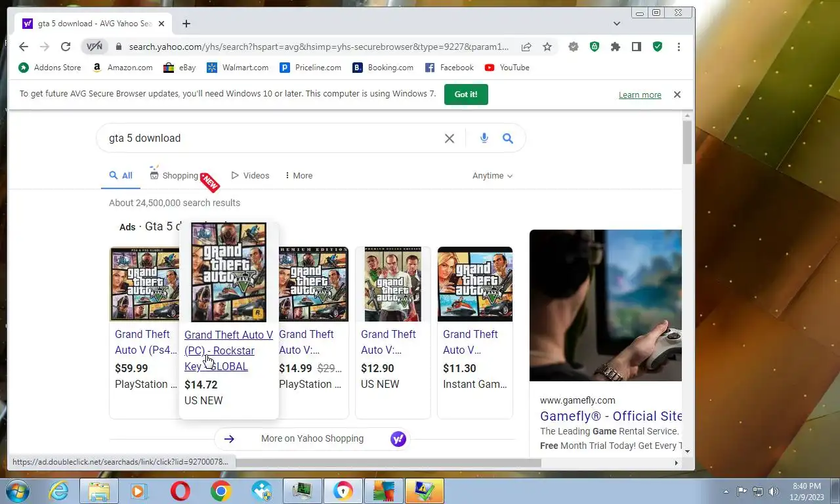Open the More search options menu
Viewport: 840px width, 504px height.
299,176
